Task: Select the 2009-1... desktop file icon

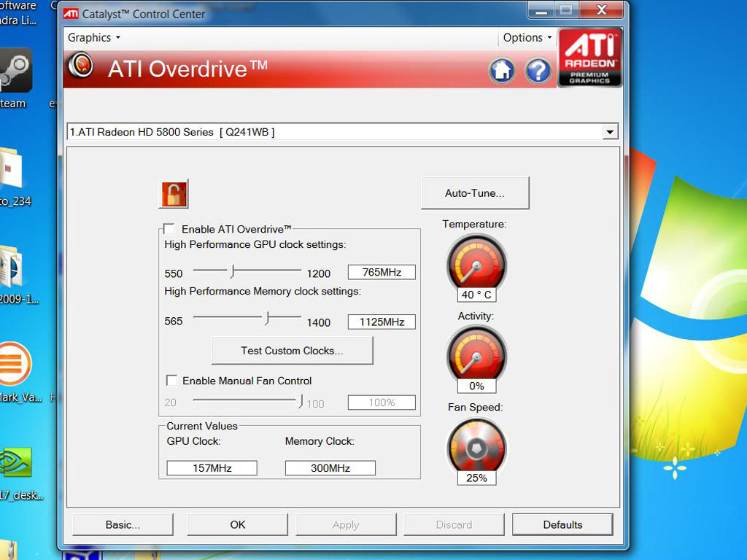Action: coord(12,267)
